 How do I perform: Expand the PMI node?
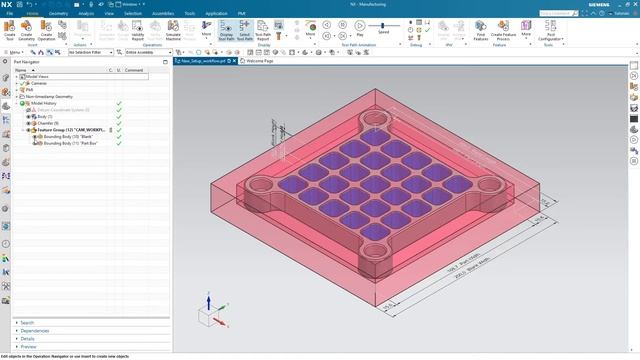[17, 90]
